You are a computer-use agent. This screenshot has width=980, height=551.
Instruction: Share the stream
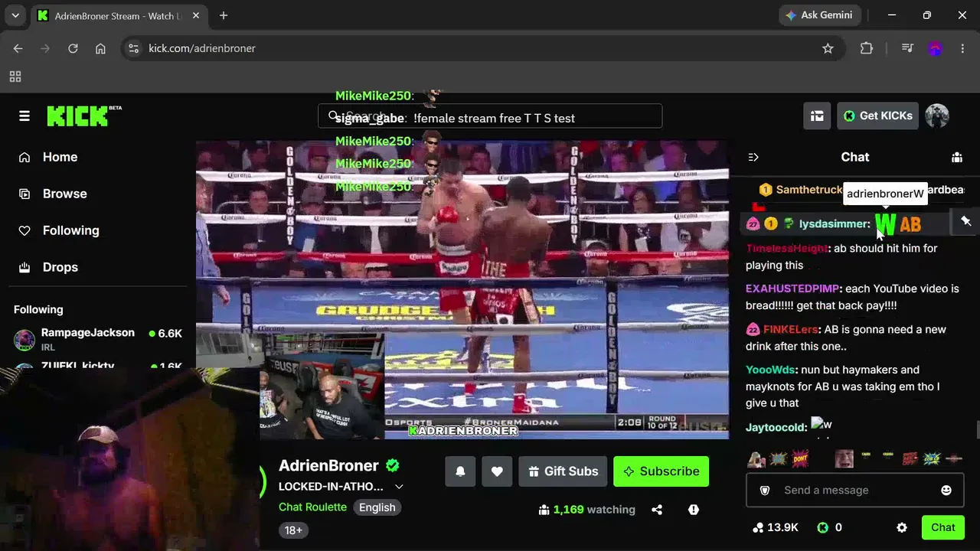pos(657,510)
